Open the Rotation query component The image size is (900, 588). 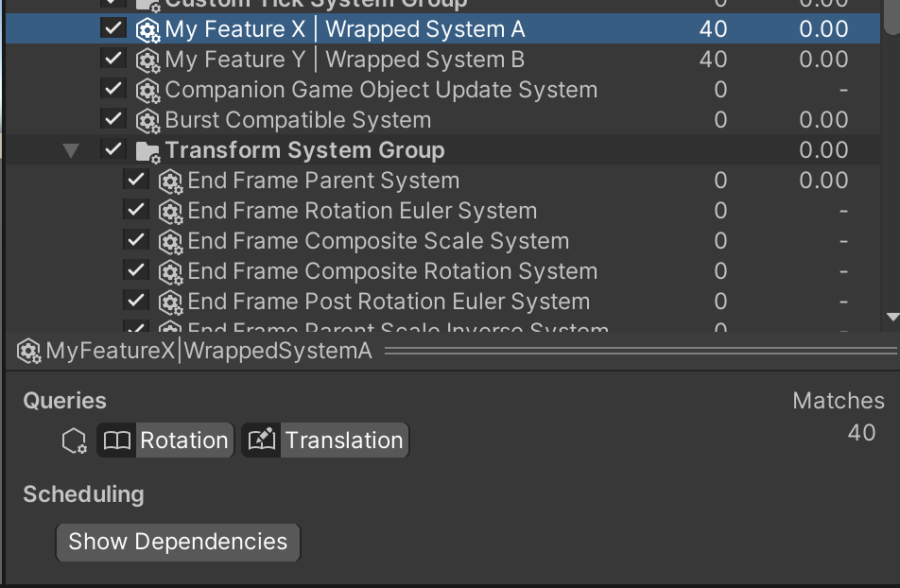pyautogui.click(x=185, y=440)
